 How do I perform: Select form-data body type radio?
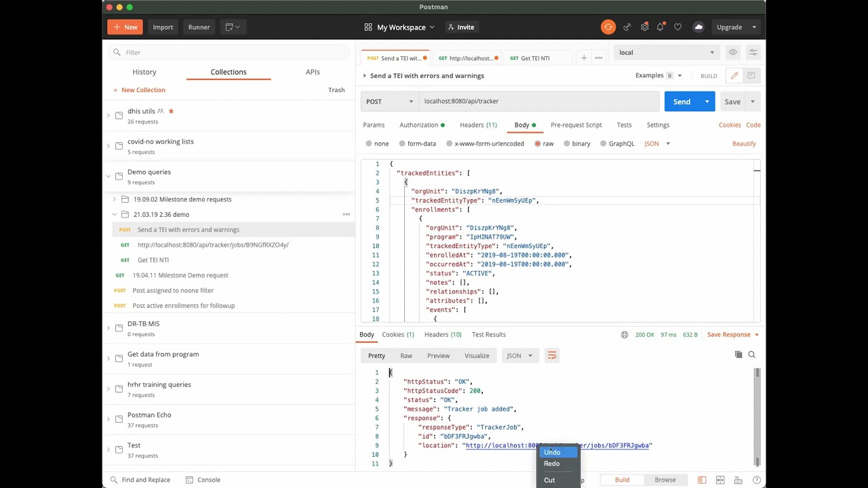pyautogui.click(x=402, y=144)
